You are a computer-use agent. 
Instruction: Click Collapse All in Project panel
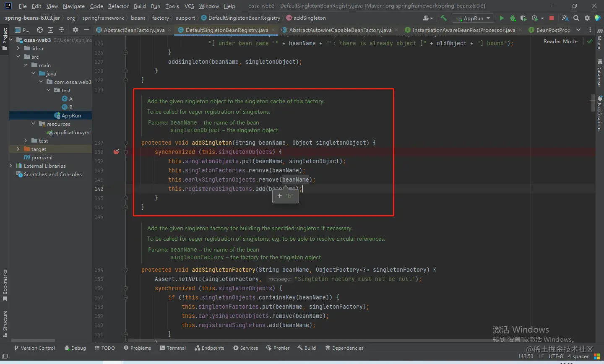click(62, 30)
